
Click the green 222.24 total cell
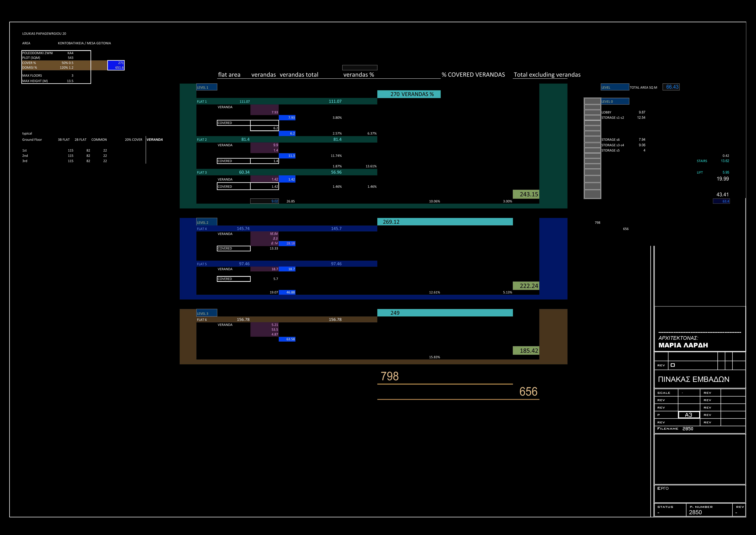(526, 286)
